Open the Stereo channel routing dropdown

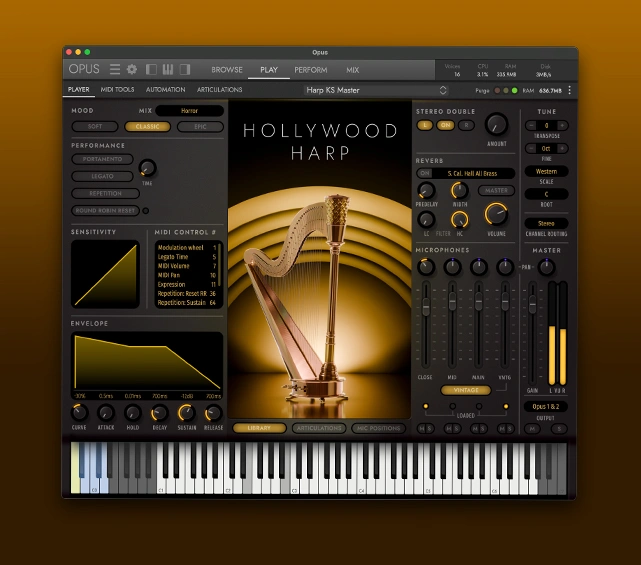pos(546,223)
